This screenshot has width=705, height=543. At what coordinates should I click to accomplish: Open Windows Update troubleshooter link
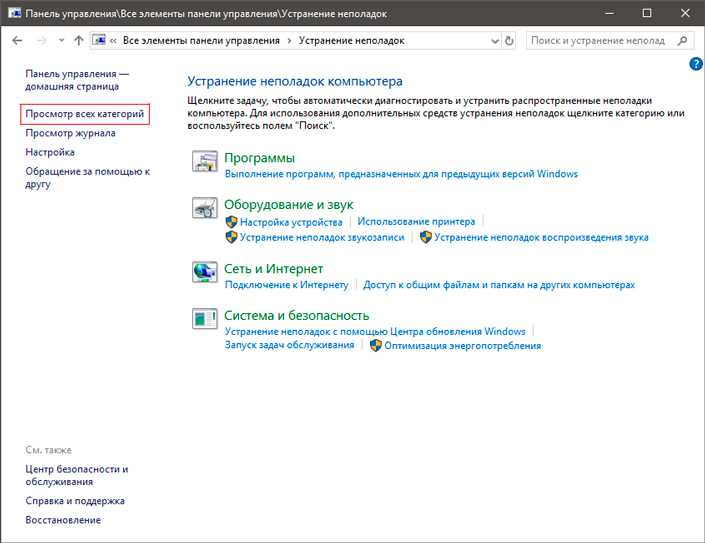pos(375,332)
